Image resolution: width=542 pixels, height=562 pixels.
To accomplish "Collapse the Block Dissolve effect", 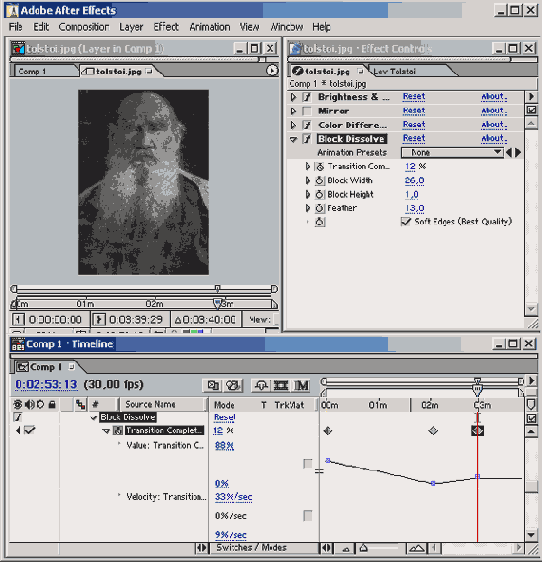I will [x=294, y=139].
